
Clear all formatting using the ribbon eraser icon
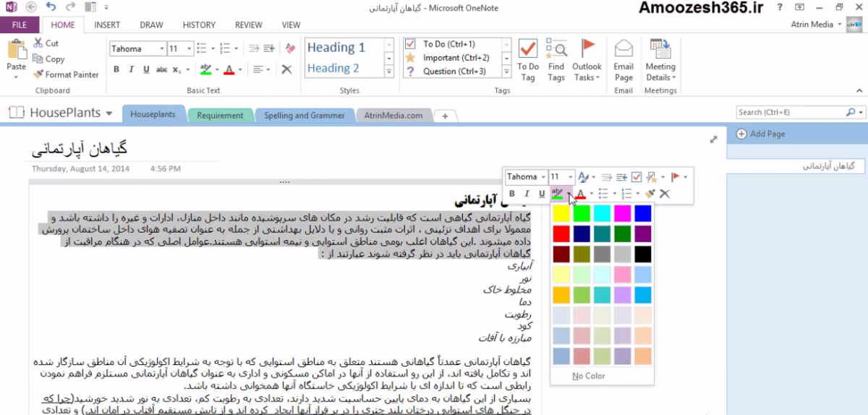(291, 49)
